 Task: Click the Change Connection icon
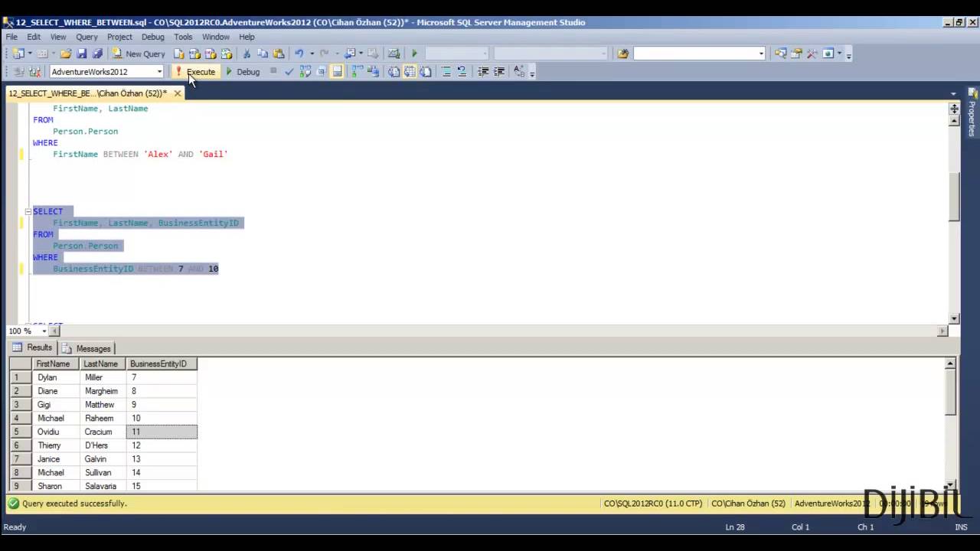[x=34, y=72]
